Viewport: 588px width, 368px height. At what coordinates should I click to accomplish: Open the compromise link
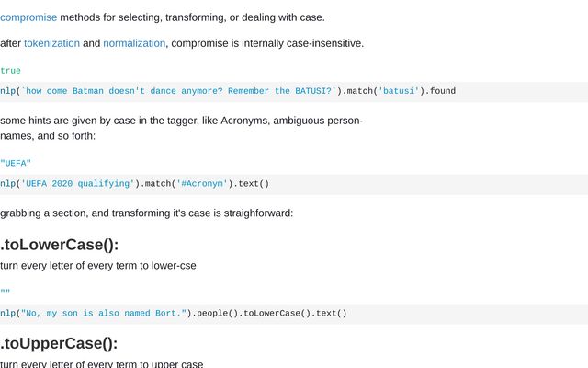click(28, 17)
